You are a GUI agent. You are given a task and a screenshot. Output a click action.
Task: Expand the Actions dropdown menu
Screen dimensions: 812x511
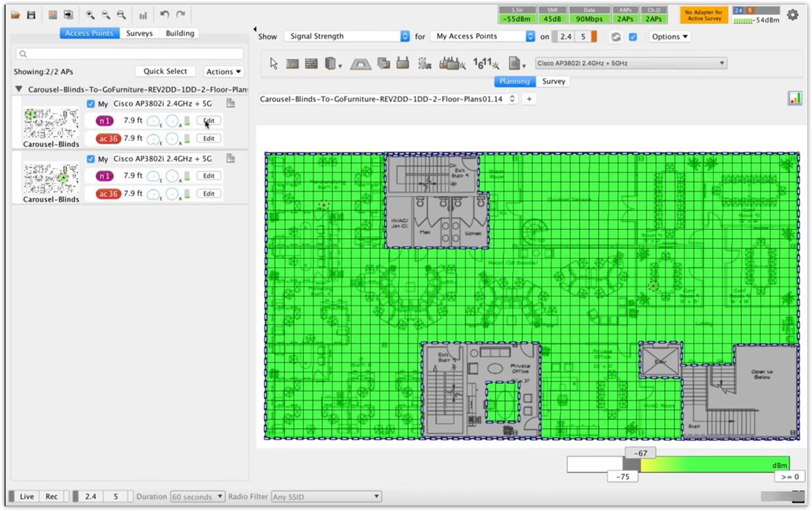224,71
